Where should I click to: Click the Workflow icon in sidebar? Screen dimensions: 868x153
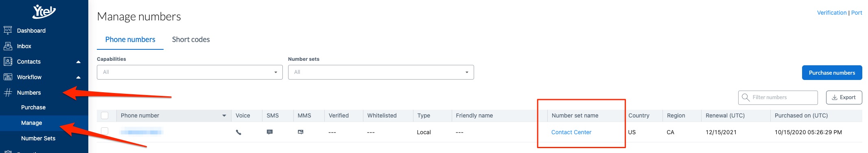coord(8,77)
